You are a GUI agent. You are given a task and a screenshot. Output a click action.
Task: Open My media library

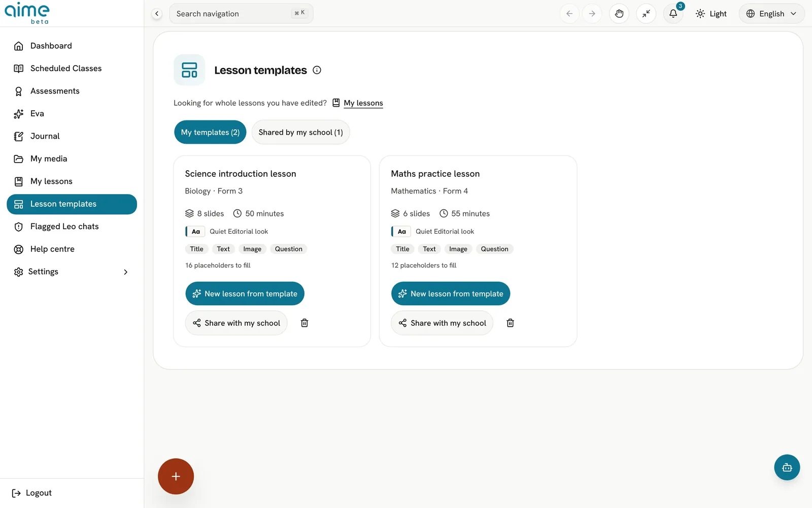pyautogui.click(x=72, y=159)
